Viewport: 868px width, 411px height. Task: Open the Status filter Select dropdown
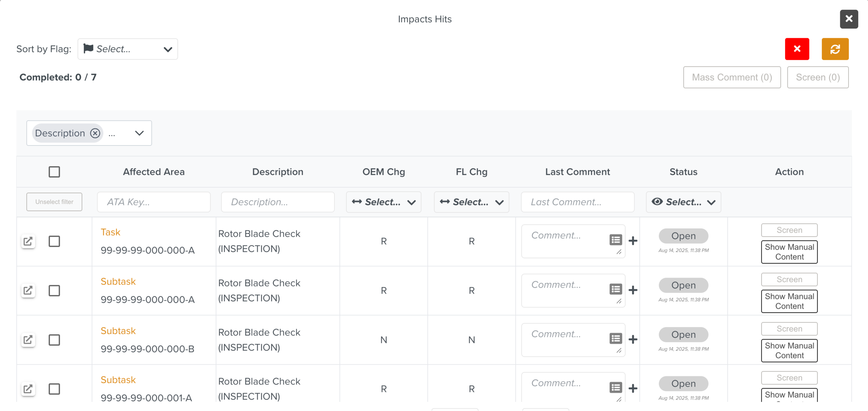click(683, 202)
